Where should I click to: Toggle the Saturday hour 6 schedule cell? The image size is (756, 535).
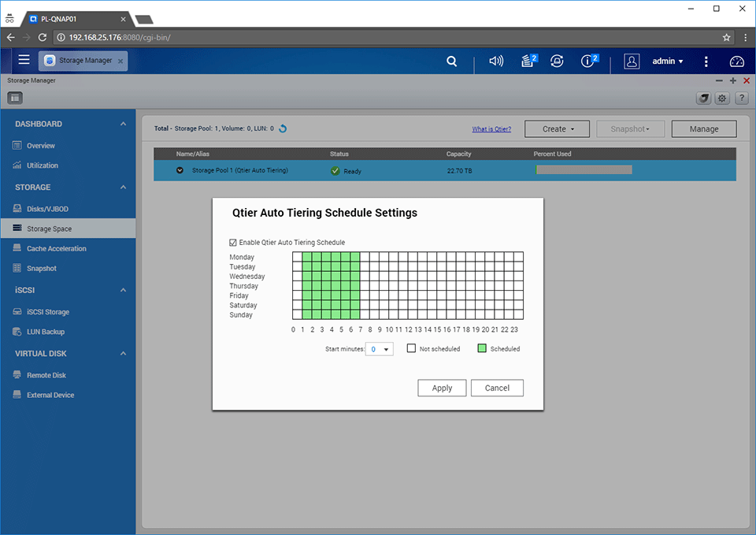[355, 305]
